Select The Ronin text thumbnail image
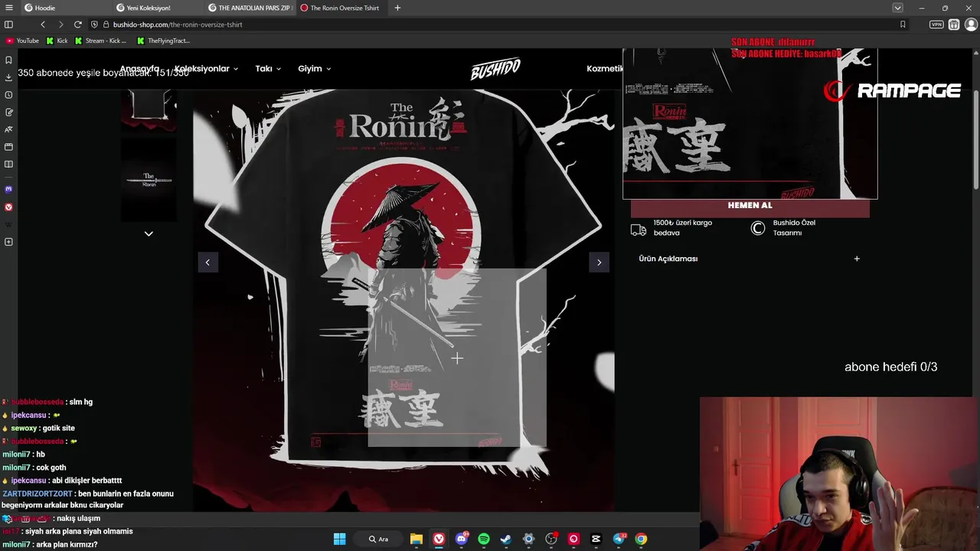Image resolution: width=980 pixels, height=551 pixels. pos(149,180)
